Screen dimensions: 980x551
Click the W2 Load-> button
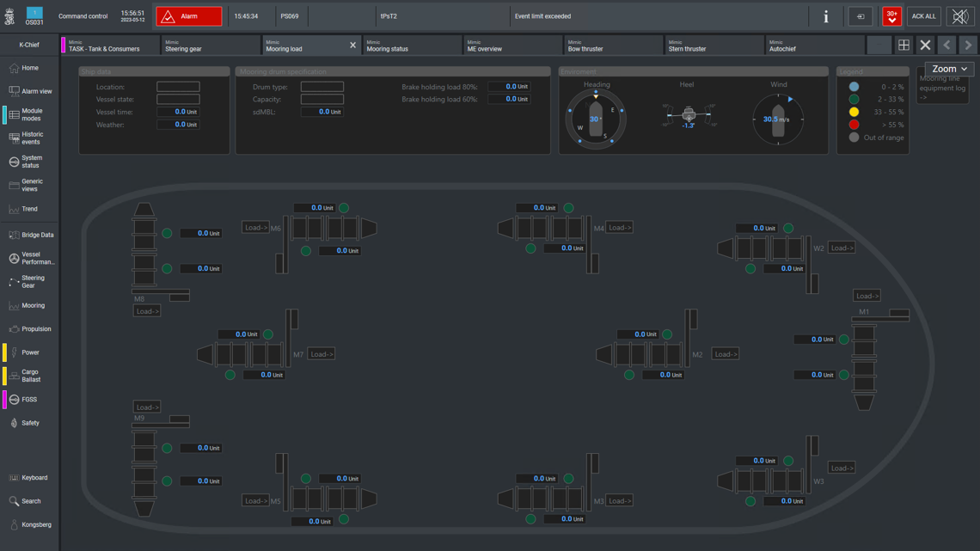(842, 248)
